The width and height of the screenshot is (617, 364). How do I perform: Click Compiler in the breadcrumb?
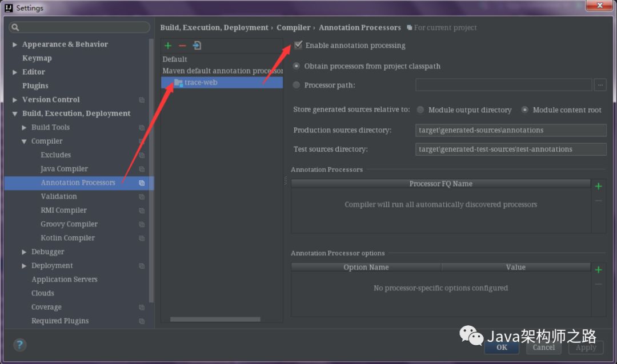pos(293,27)
